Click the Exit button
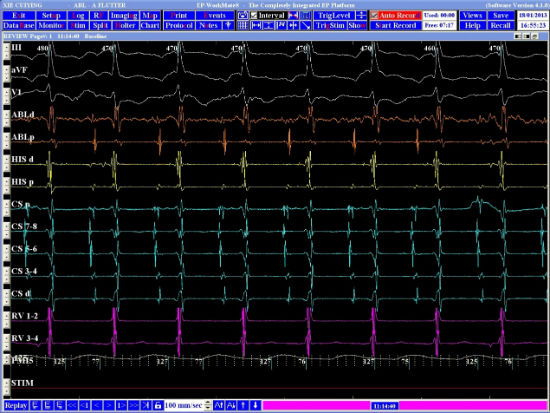The height and width of the screenshot is (413, 550). pyautogui.click(x=19, y=15)
